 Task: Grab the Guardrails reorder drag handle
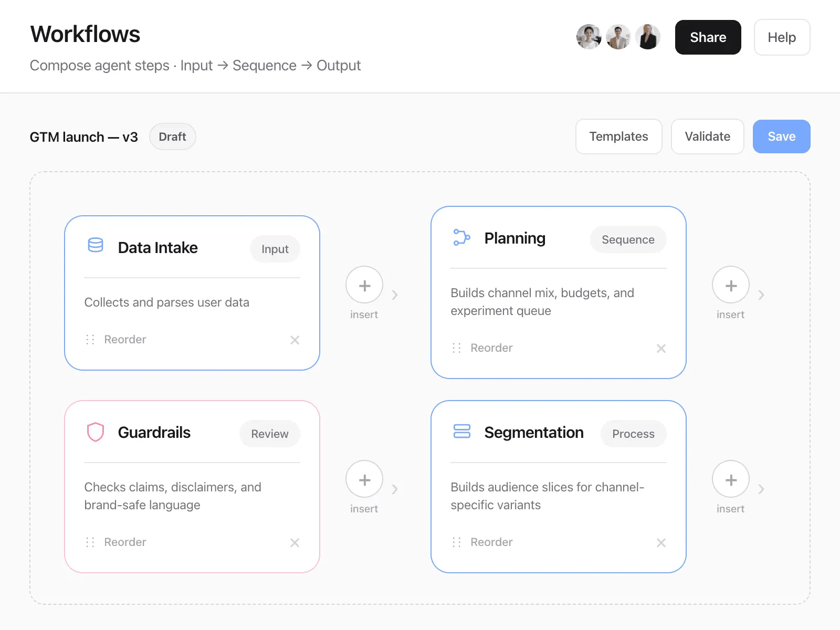tap(90, 542)
